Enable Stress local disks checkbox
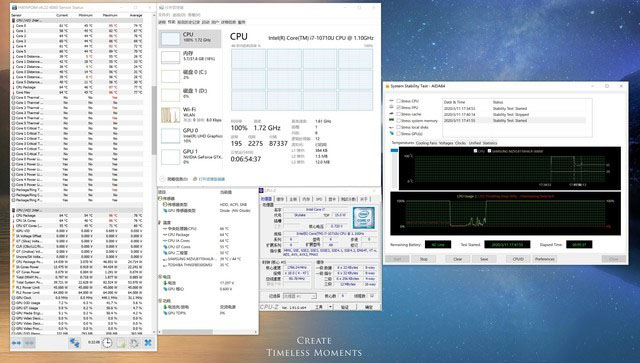Screen dimensions: 640x363 pyautogui.click(x=399, y=127)
